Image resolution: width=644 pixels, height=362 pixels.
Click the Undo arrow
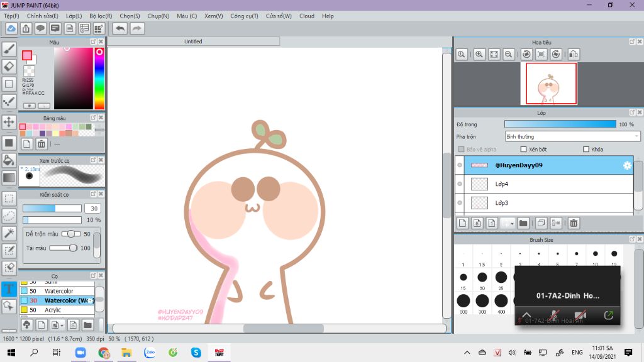[120, 28]
